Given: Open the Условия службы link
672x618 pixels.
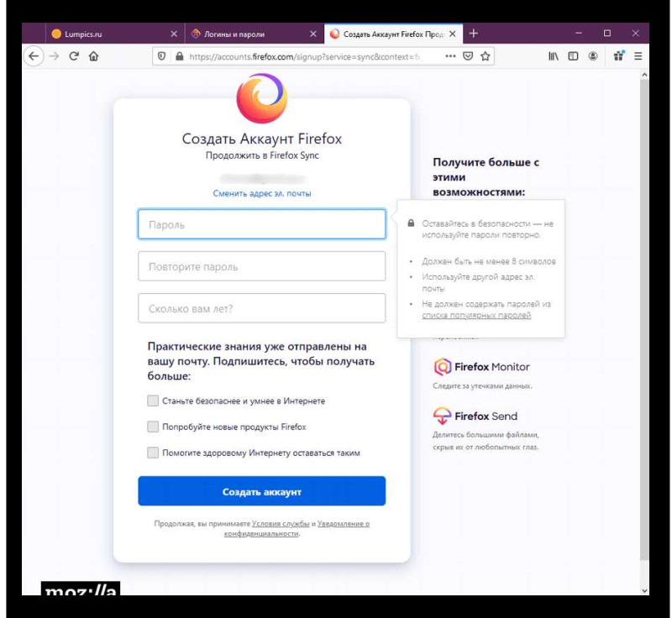Looking at the screenshot, I should pyautogui.click(x=281, y=523).
